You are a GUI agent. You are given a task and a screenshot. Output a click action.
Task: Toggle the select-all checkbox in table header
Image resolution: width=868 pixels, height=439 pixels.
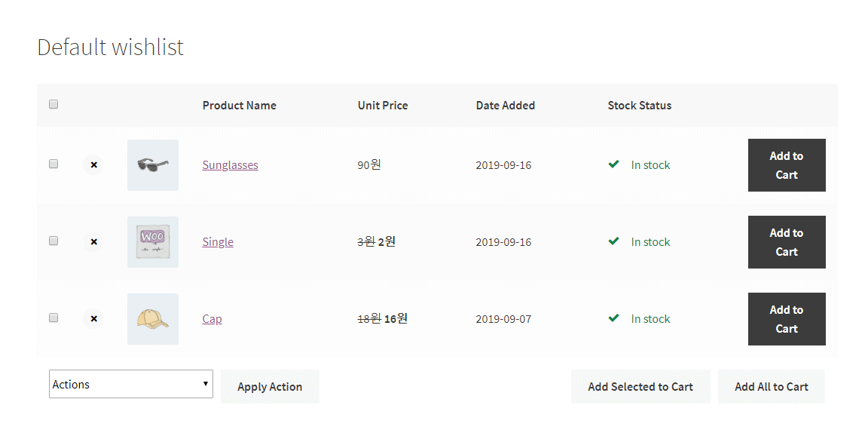coord(53,104)
